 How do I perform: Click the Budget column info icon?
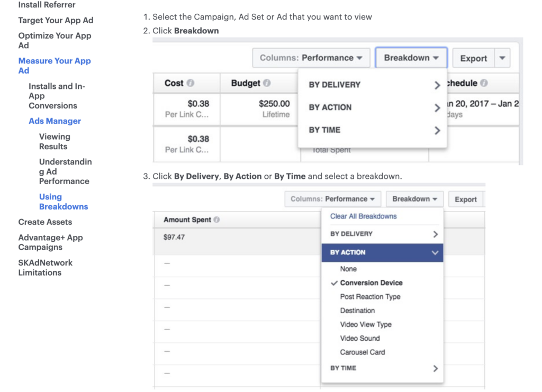coord(267,83)
